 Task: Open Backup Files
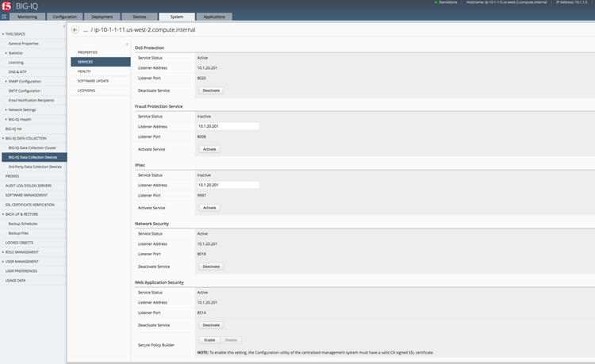pos(18,233)
